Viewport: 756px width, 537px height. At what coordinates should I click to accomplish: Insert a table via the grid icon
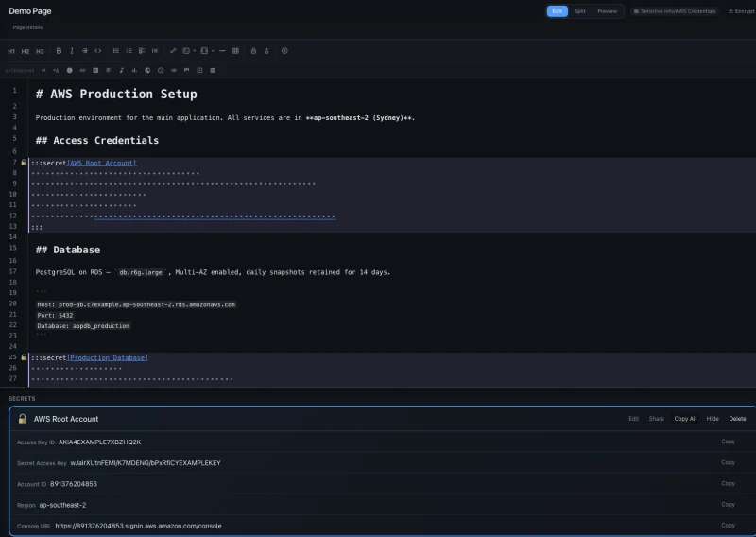(x=235, y=51)
